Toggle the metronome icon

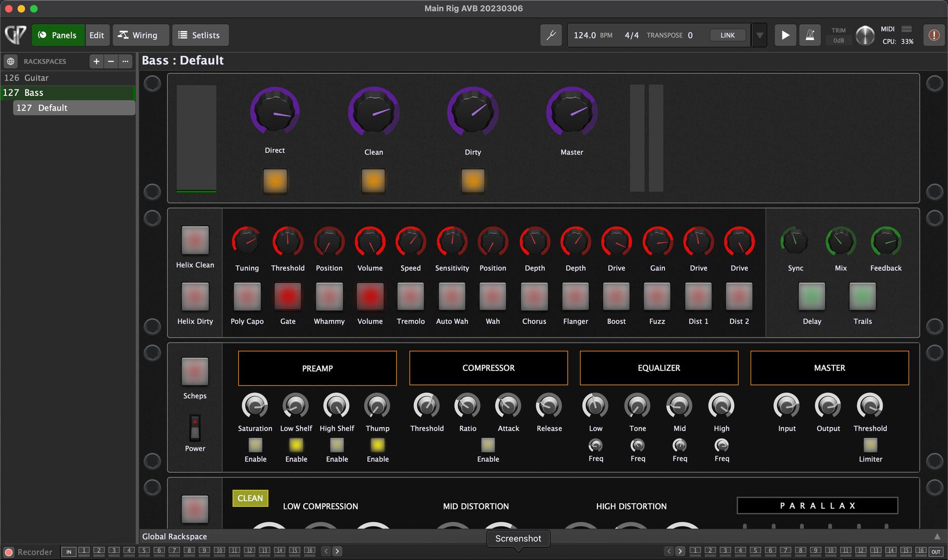810,35
